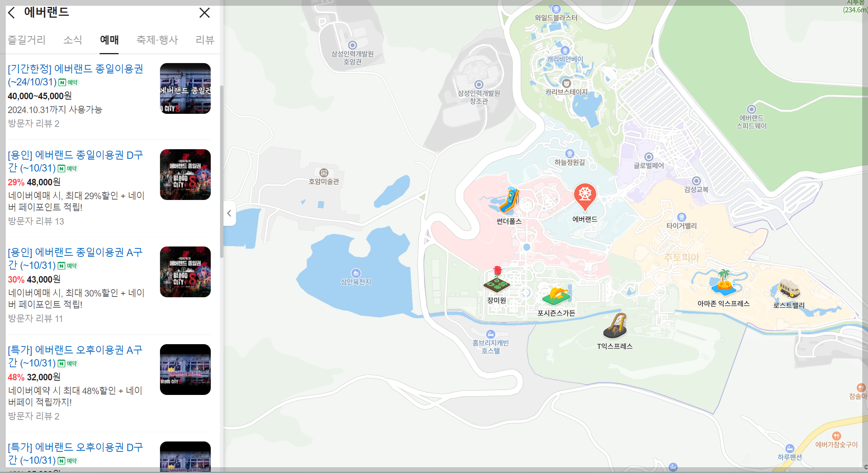Image resolution: width=868 pixels, height=473 pixels.
Task: Click 2024.10.31까지 사용가능 text
Action: coord(55,110)
